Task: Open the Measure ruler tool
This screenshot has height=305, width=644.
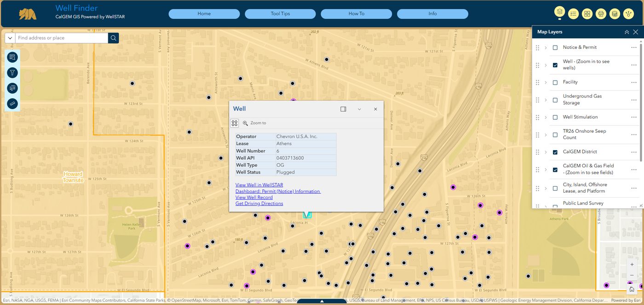Action: click(x=12, y=104)
